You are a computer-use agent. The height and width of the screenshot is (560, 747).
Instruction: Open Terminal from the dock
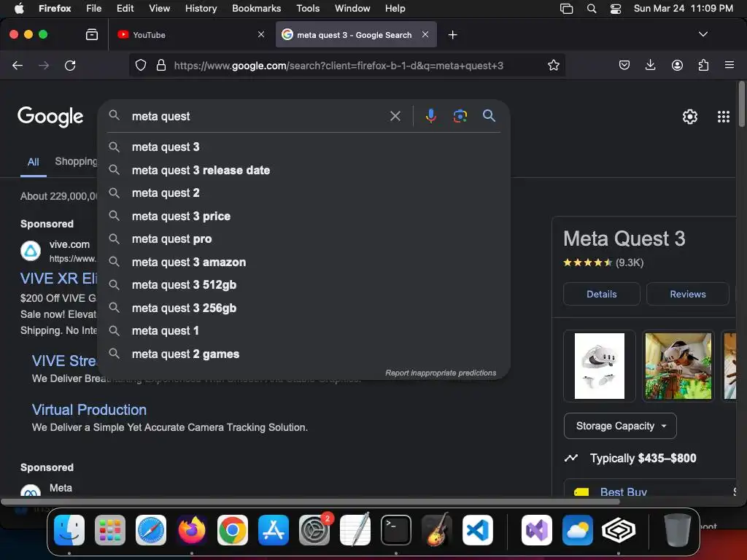coord(396,530)
